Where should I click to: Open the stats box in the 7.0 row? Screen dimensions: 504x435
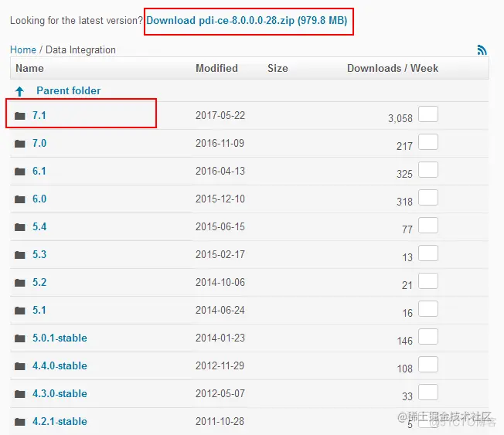pos(428,141)
